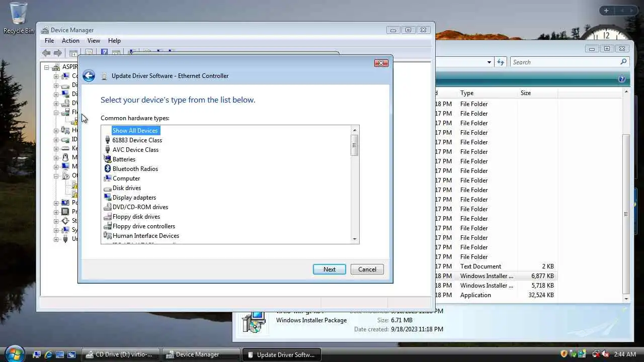Switch to CD Drive (D:) taskbar window

point(121,354)
